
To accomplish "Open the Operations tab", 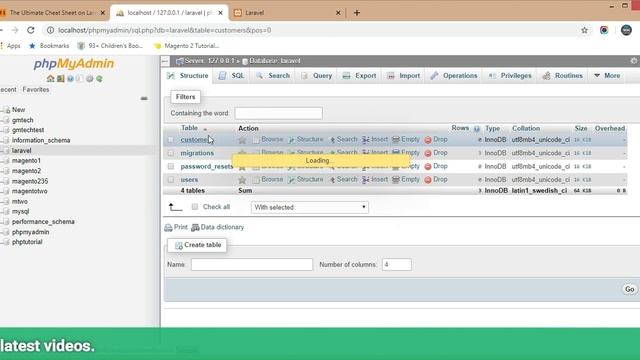I will (x=454, y=76).
